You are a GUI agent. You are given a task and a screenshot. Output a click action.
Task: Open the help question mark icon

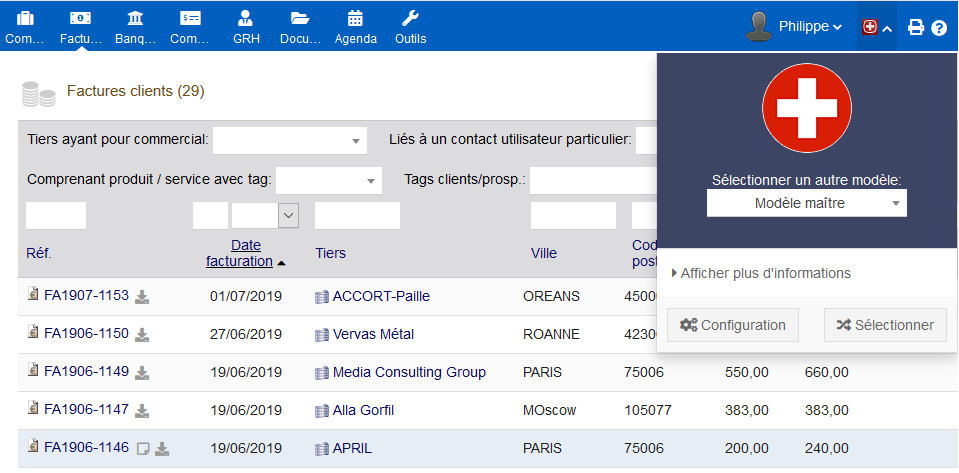(x=939, y=28)
